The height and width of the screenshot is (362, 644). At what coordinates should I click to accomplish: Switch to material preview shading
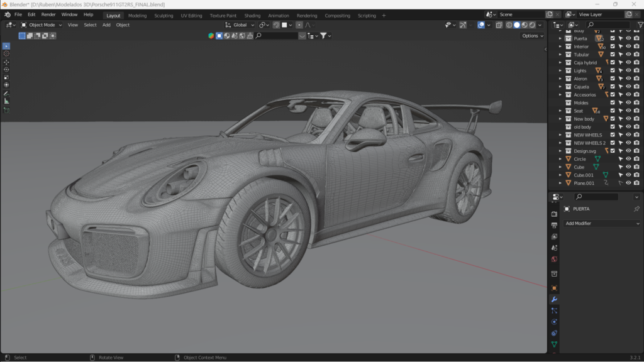[x=525, y=25]
